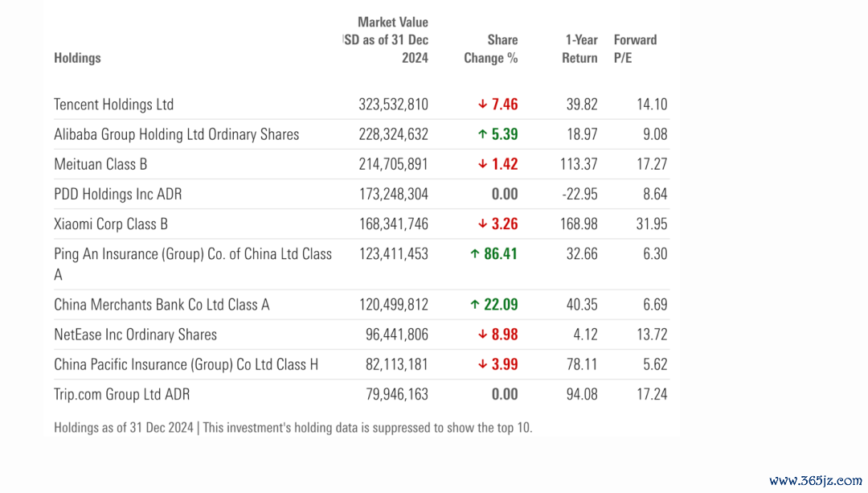The width and height of the screenshot is (868, 493).
Task: Click Meituan's 1-year return 113.37
Action: (578, 164)
